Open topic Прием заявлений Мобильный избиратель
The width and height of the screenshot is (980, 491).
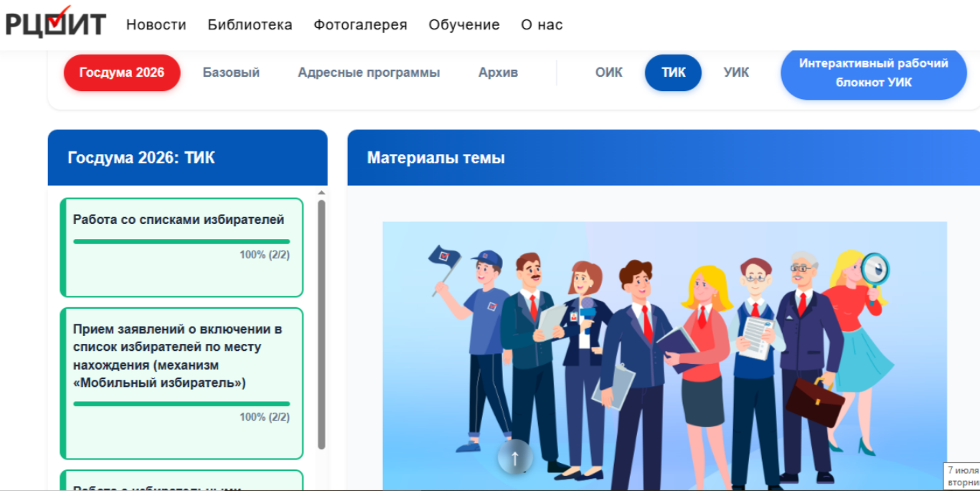coord(182,383)
